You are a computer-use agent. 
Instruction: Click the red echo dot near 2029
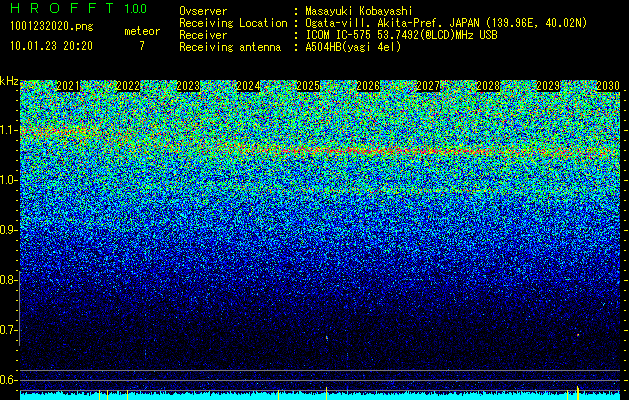click(578, 334)
